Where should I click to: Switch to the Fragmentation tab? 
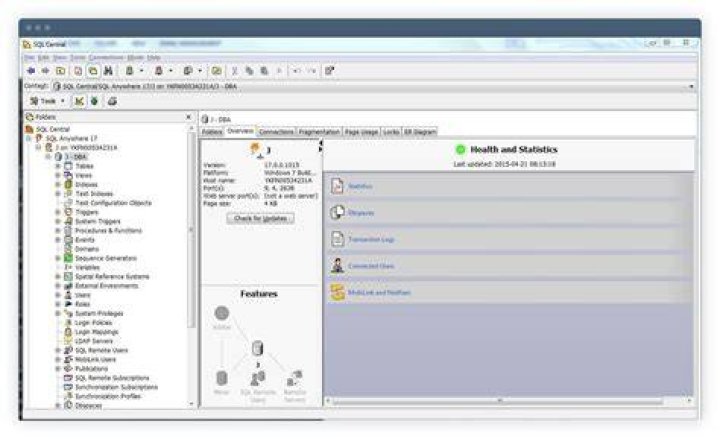319,132
